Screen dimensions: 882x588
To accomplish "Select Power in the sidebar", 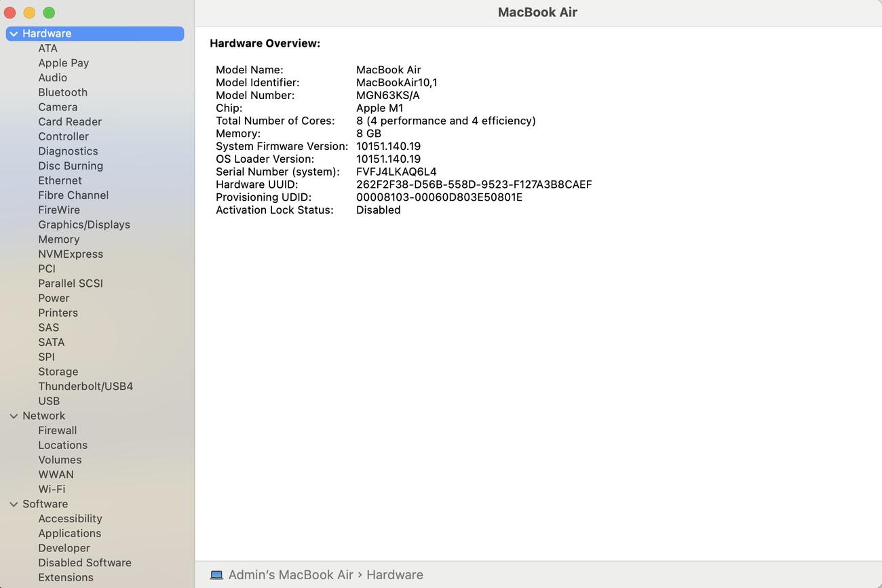I will (x=54, y=298).
